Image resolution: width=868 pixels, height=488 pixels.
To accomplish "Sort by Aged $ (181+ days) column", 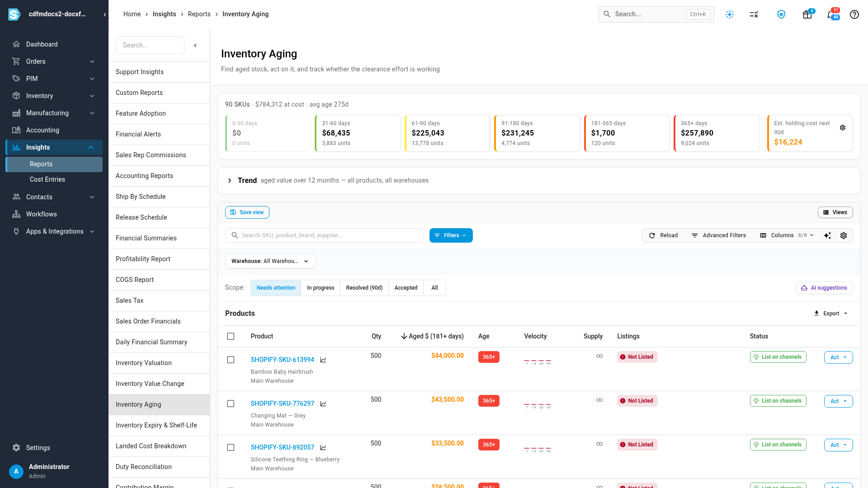I will pos(432,336).
